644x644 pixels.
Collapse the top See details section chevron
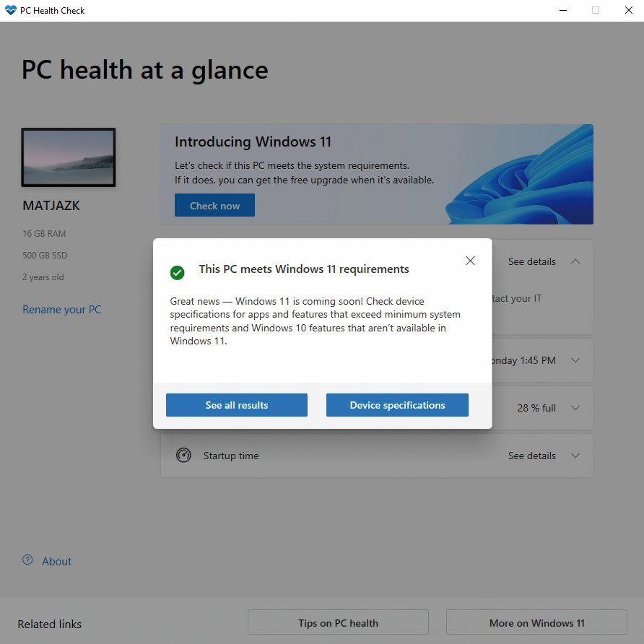point(575,261)
